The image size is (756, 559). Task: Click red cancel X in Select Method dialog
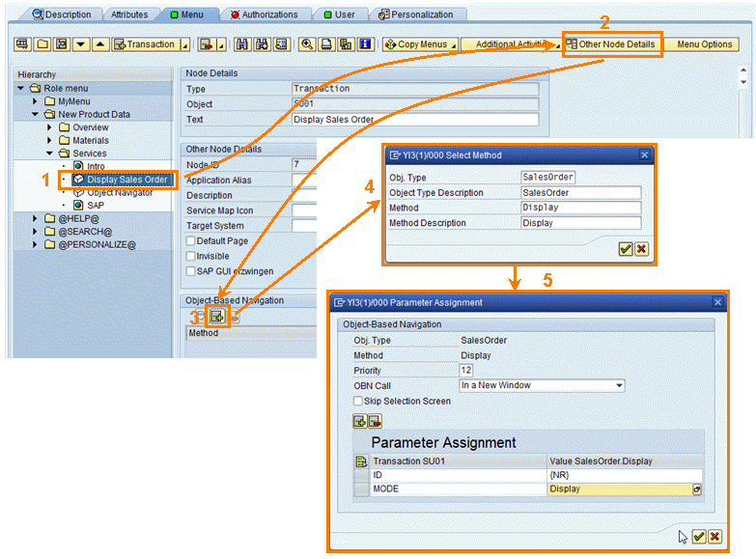641,249
